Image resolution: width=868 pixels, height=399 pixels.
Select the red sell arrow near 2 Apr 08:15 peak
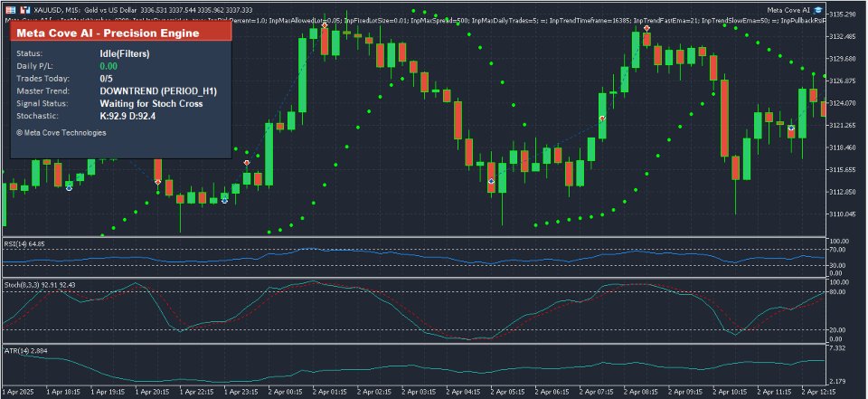[x=646, y=28]
